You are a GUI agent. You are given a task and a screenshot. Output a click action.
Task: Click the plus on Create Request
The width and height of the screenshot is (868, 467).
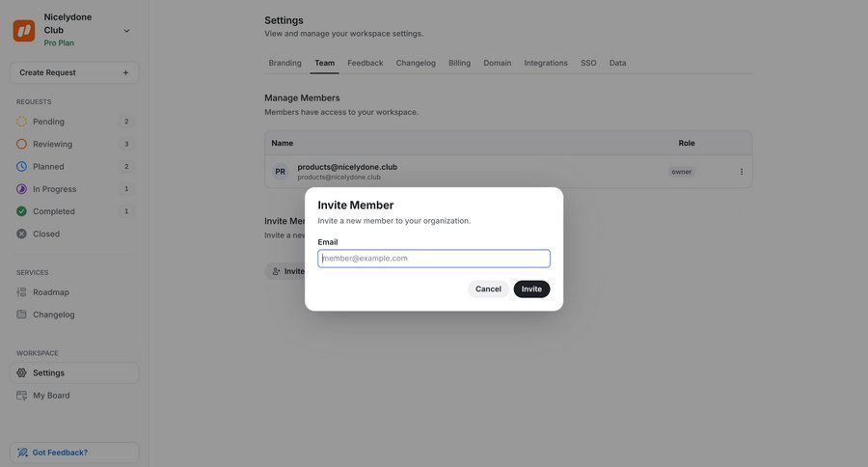tap(125, 72)
